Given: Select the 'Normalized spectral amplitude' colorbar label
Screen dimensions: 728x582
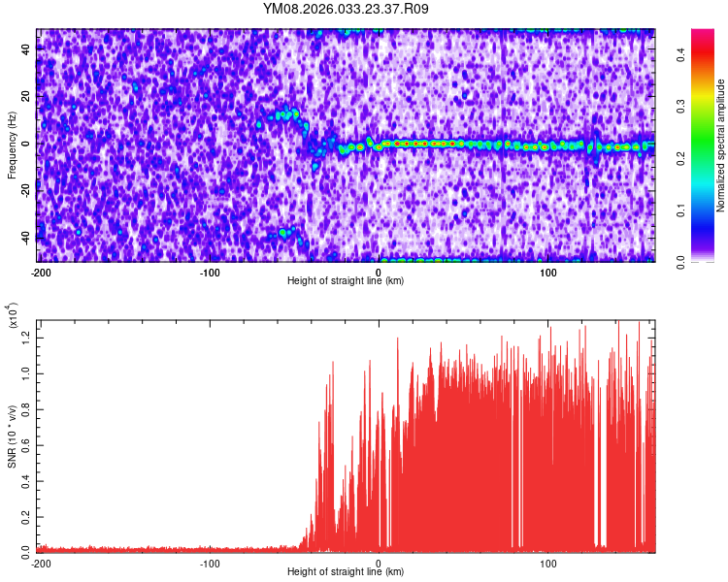Looking at the screenshot, I should point(722,145).
